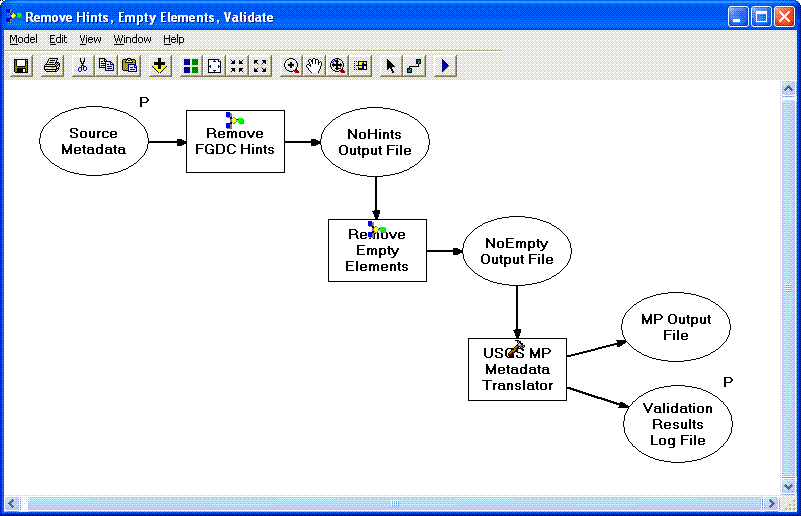This screenshot has width=801, height=516.
Task: Click the Auto Layout grid icon
Action: tap(191, 66)
